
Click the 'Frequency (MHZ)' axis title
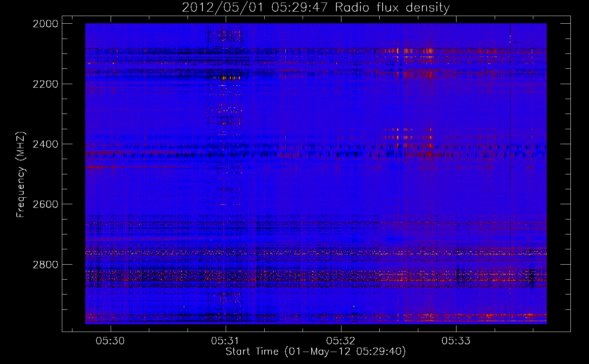click(x=21, y=174)
